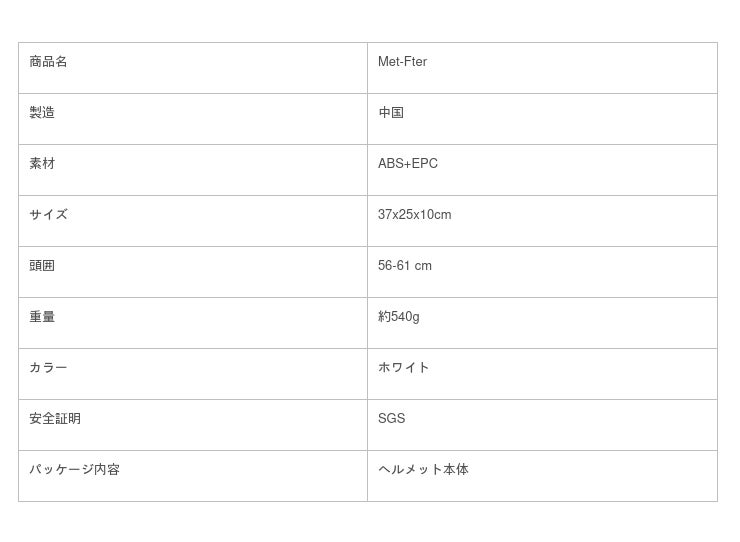Click the 商品名 label cell
The width and height of the screenshot is (740, 542).
pyautogui.click(x=48, y=62)
